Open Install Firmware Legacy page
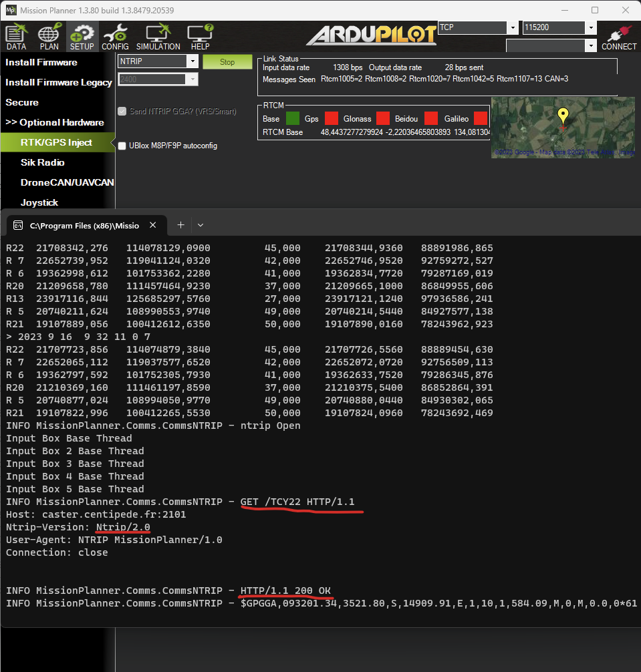The image size is (641, 672). pyautogui.click(x=58, y=82)
